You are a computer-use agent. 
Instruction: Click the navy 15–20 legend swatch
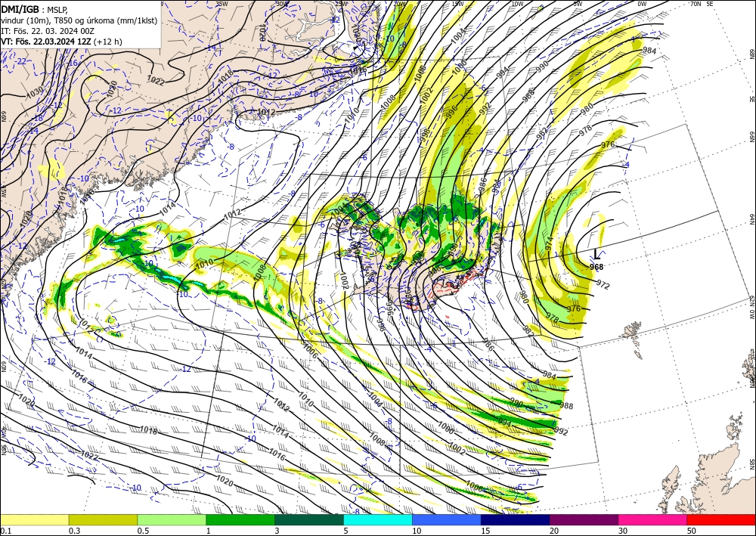point(516,519)
